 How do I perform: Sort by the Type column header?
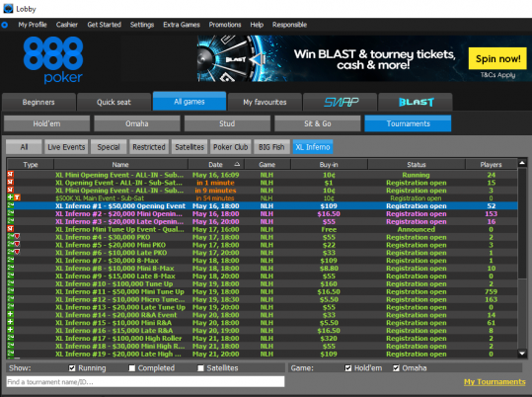pos(31,165)
